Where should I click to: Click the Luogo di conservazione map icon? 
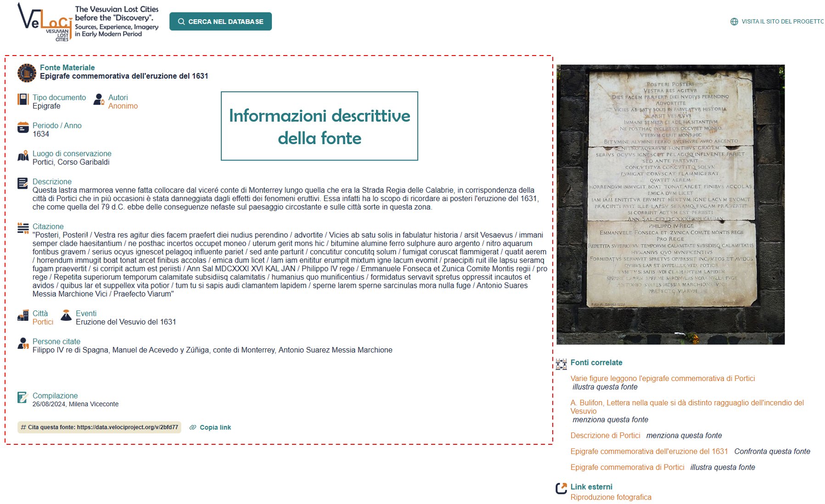coord(23,156)
